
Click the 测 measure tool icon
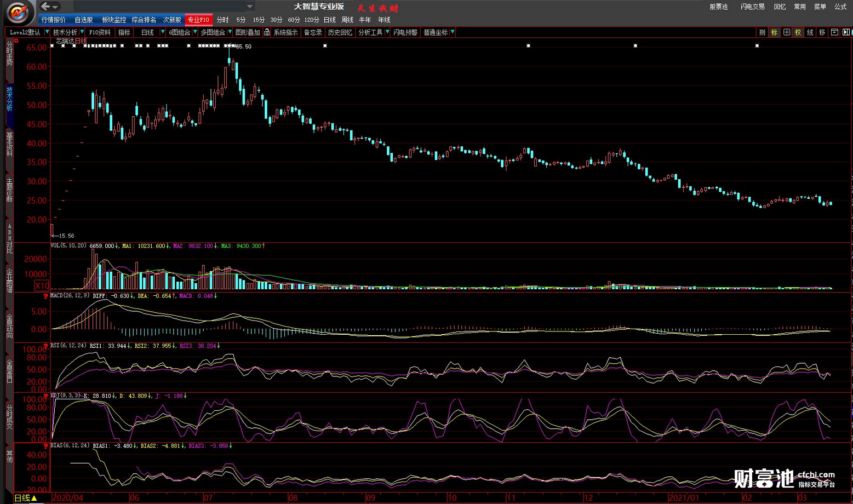pyautogui.click(x=762, y=32)
